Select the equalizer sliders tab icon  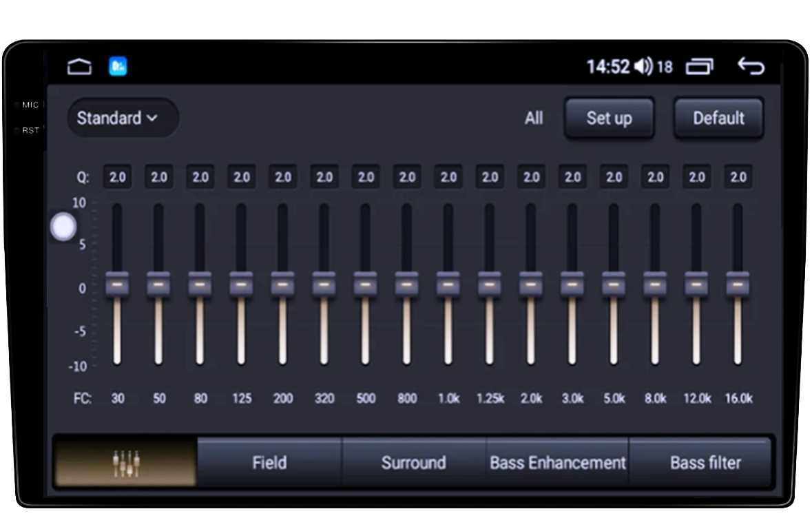pos(126,463)
